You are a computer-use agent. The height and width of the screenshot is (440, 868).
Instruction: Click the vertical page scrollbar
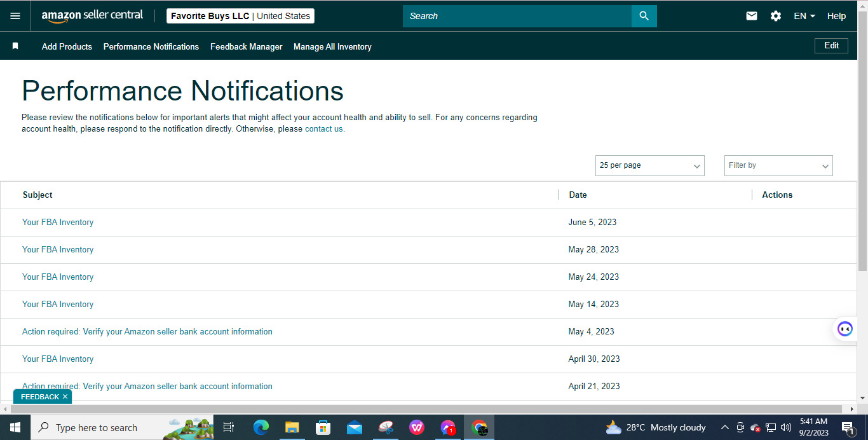coord(862,140)
